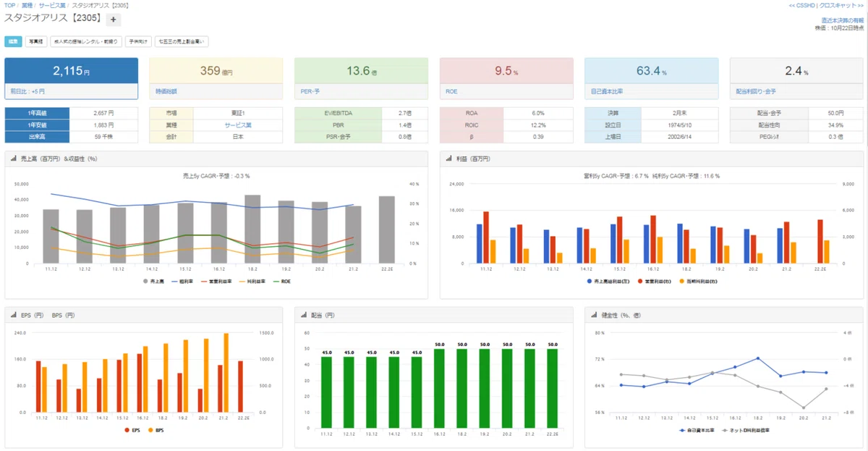Click the 13.6倍 PER value

click(x=360, y=71)
